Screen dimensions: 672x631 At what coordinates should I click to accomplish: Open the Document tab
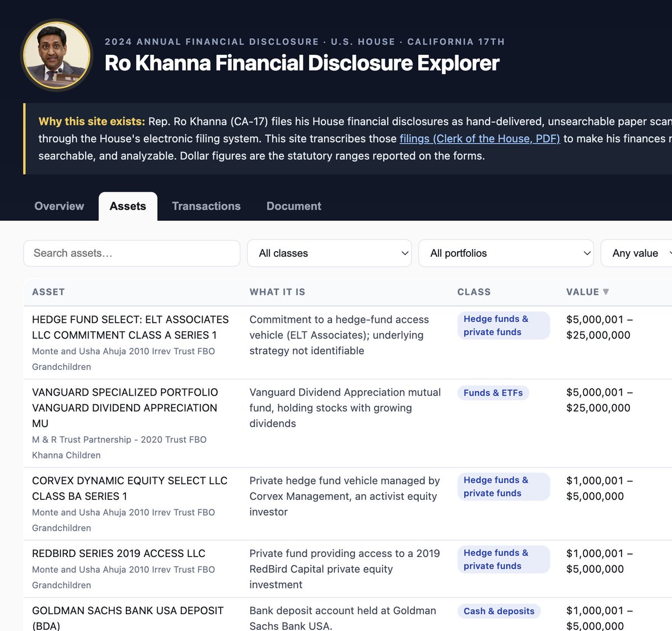click(x=294, y=206)
